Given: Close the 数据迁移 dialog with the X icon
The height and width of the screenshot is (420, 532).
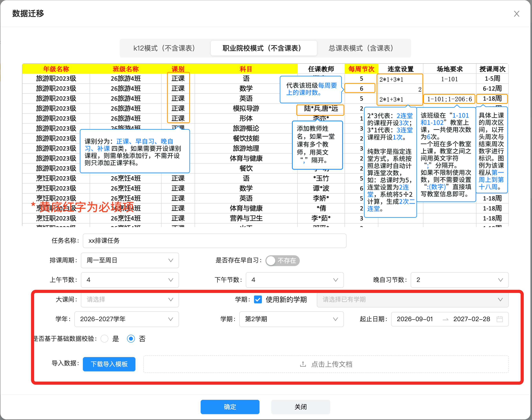Looking at the screenshot, I should pos(516,14).
